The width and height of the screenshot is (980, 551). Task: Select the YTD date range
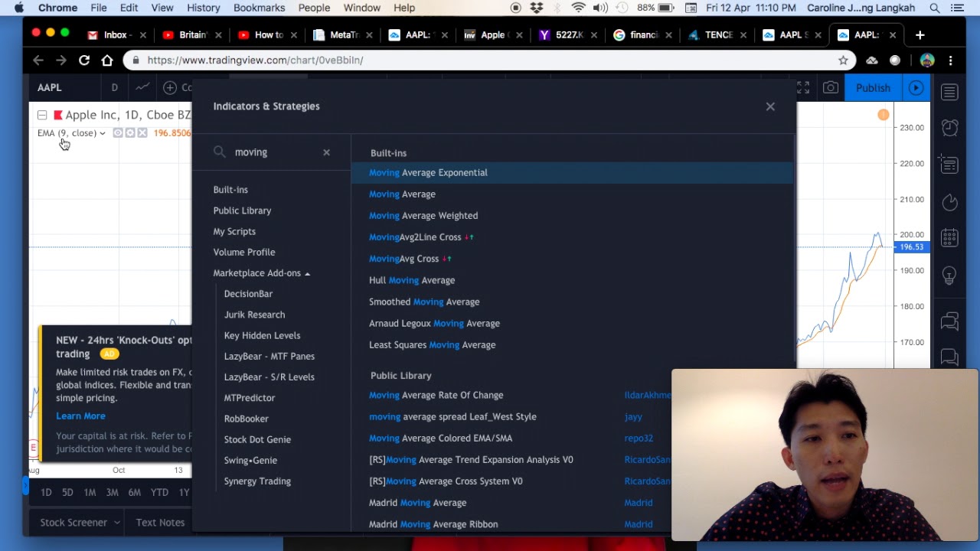point(159,493)
